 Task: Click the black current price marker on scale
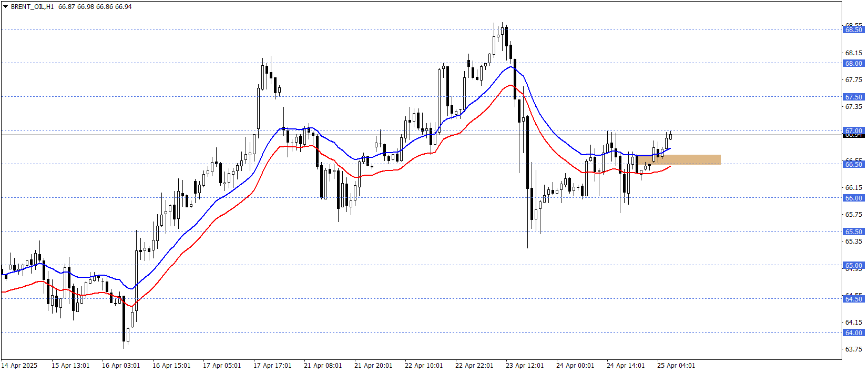(x=853, y=136)
